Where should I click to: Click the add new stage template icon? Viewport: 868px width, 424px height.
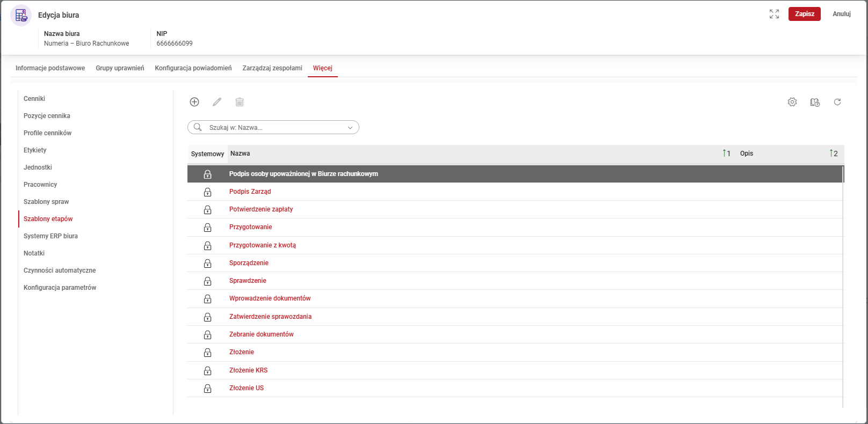194,102
